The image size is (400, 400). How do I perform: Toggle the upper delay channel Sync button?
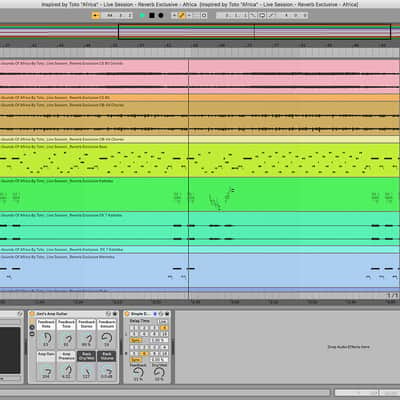pyautogui.click(x=136, y=340)
